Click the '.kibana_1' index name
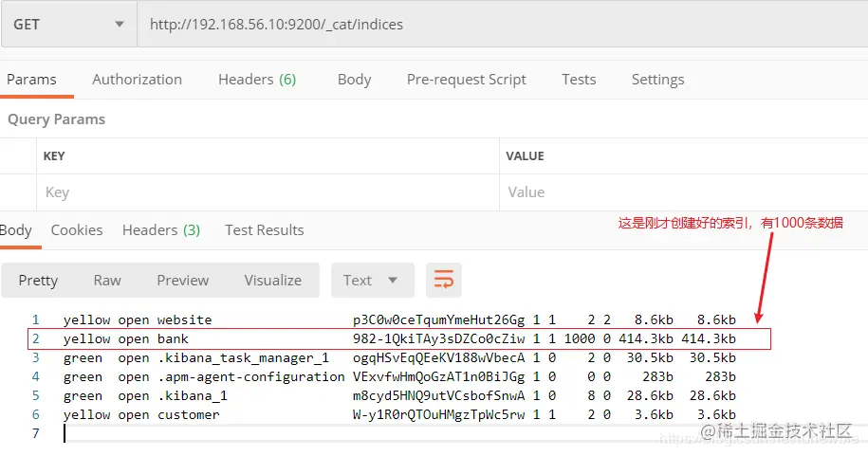This screenshot has width=868, height=456. point(192,396)
